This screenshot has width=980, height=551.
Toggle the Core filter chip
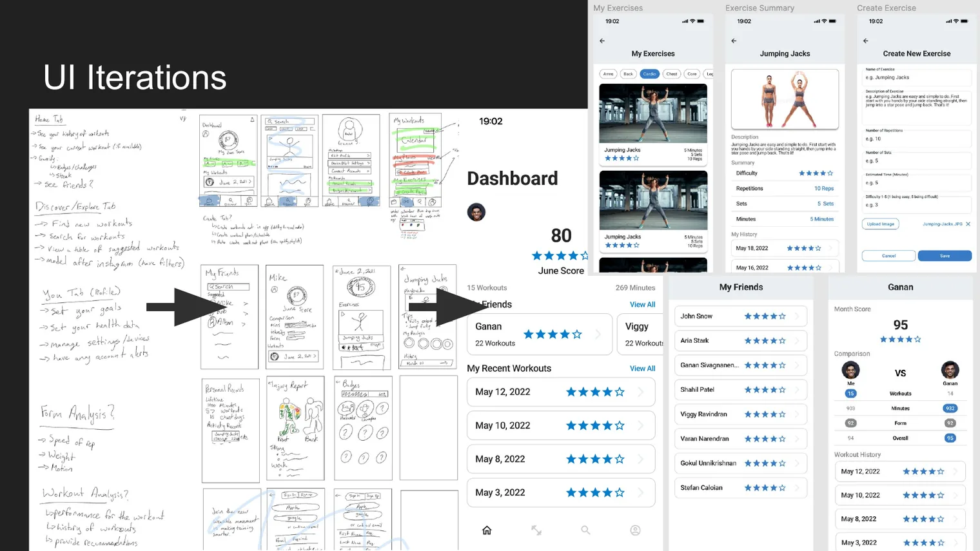[692, 74]
